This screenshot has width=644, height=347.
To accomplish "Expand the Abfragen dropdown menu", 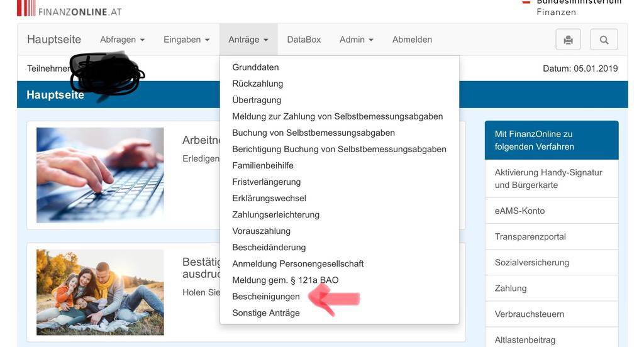I will click(122, 40).
